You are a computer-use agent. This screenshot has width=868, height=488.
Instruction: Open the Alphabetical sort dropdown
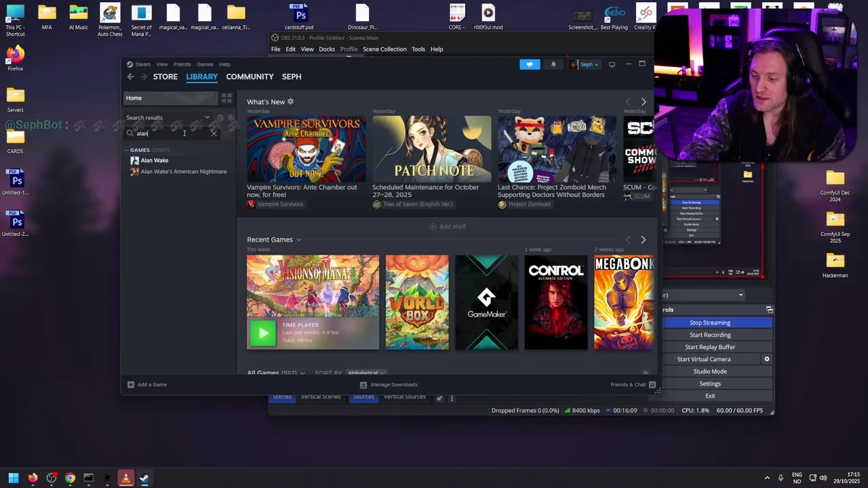(x=366, y=373)
